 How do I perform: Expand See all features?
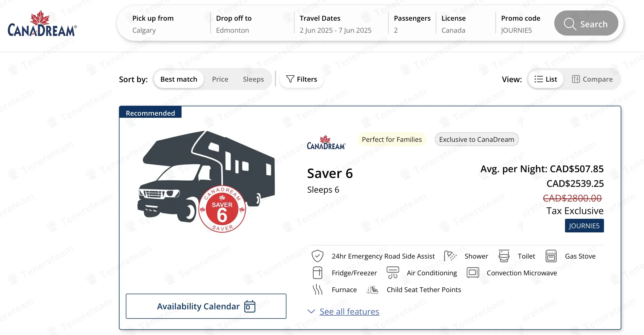click(x=349, y=311)
